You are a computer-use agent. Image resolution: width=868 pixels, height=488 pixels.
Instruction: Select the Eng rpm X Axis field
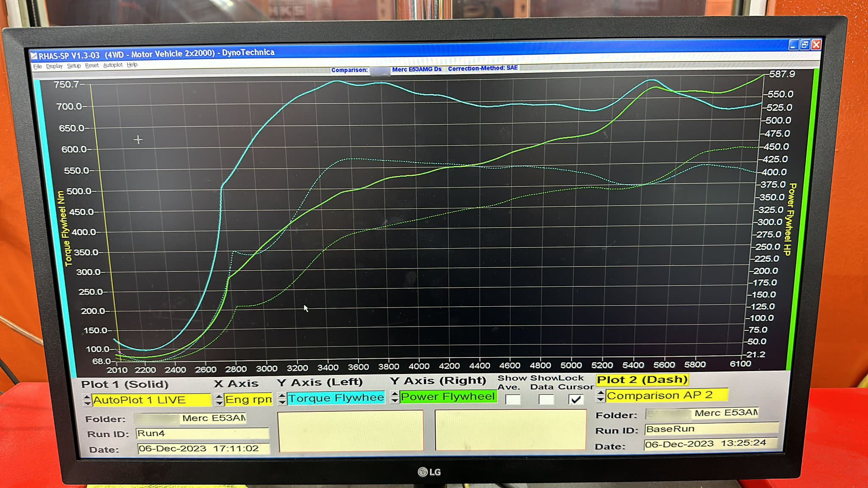[248, 399]
